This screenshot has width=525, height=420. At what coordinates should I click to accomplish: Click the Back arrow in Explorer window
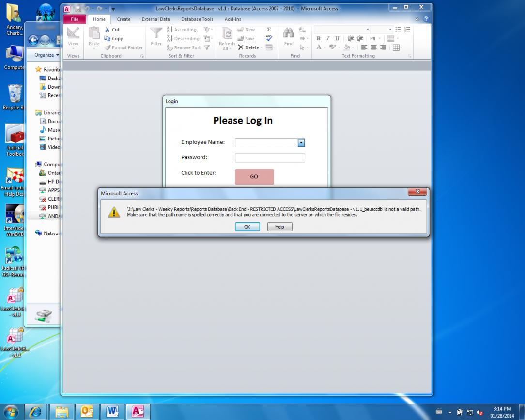coord(33,40)
